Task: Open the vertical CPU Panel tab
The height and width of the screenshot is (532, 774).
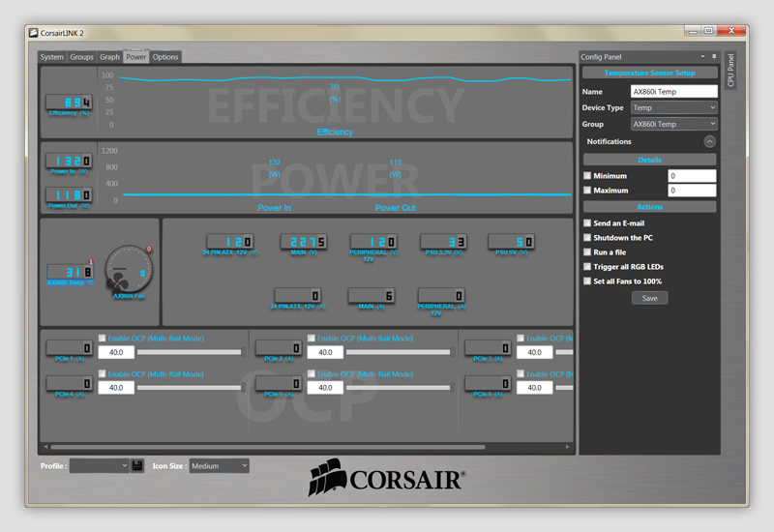Action: tap(730, 70)
